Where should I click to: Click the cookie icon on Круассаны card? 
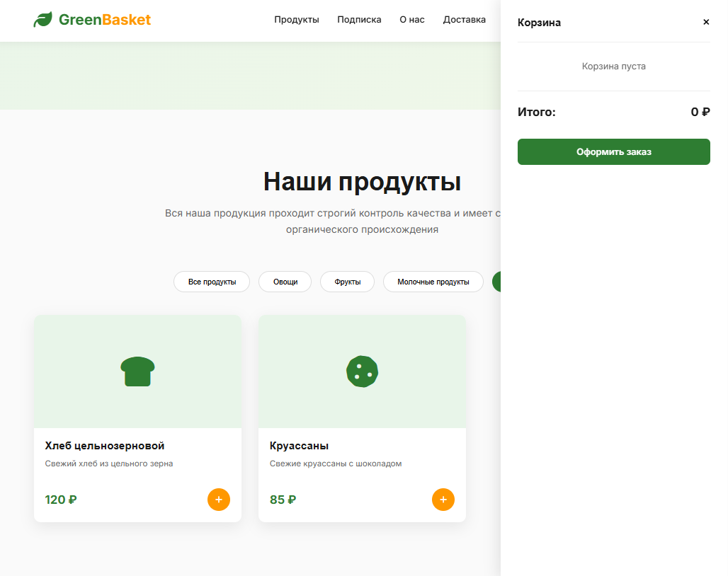(362, 371)
